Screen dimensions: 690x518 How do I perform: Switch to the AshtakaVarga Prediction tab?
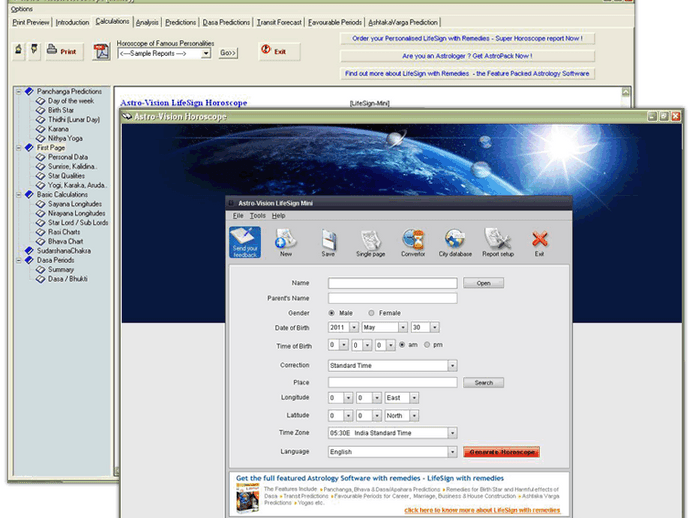point(403,22)
